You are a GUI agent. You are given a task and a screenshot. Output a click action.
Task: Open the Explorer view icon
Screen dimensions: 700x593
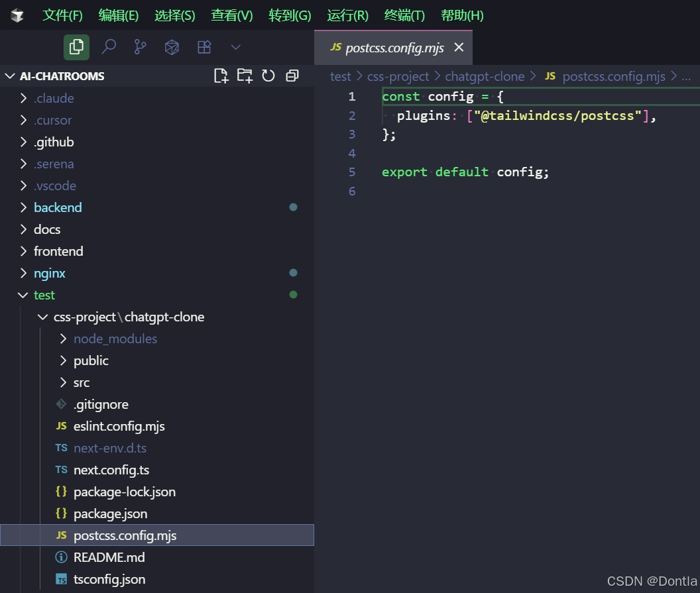click(x=76, y=47)
